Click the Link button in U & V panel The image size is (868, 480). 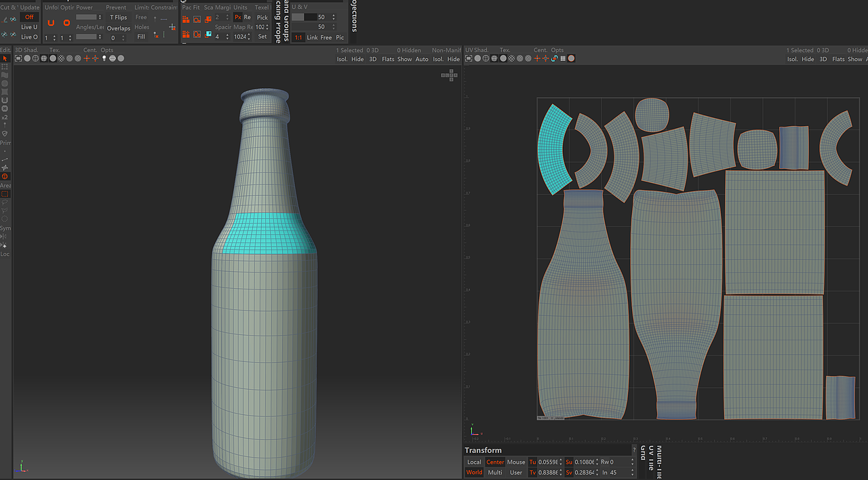pyautogui.click(x=312, y=37)
